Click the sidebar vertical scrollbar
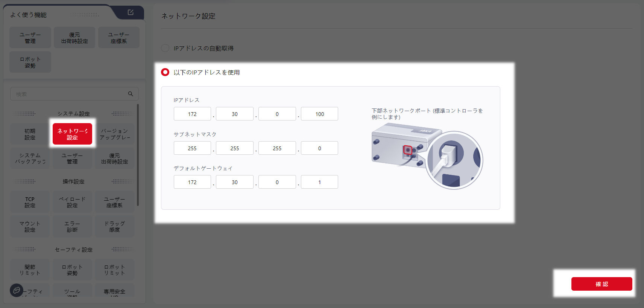Viewport: 644px width, 308px height. click(x=138, y=155)
